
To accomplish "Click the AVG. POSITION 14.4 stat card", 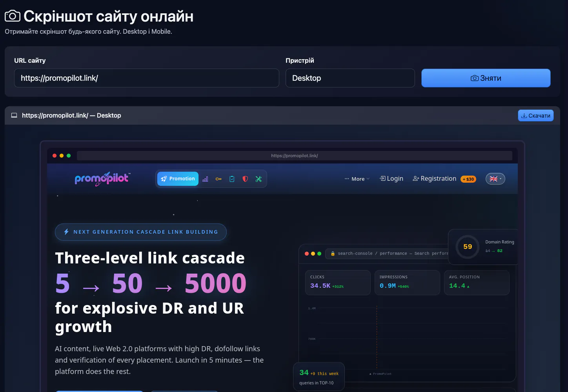I will tap(477, 283).
